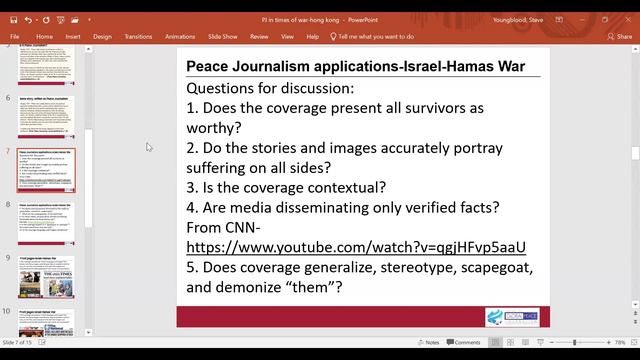The image size is (640, 360).
Task: Click the 78% zoom level value
Action: [620, 342]
